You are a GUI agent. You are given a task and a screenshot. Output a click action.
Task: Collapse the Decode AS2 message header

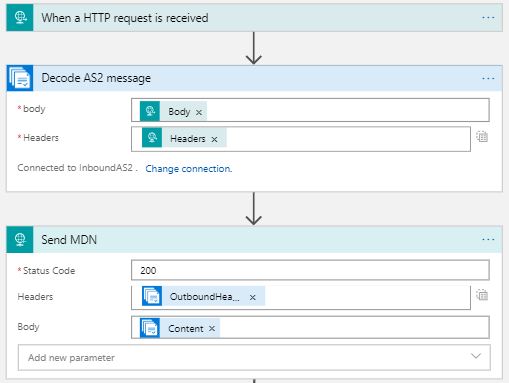(x=255, y=78)
